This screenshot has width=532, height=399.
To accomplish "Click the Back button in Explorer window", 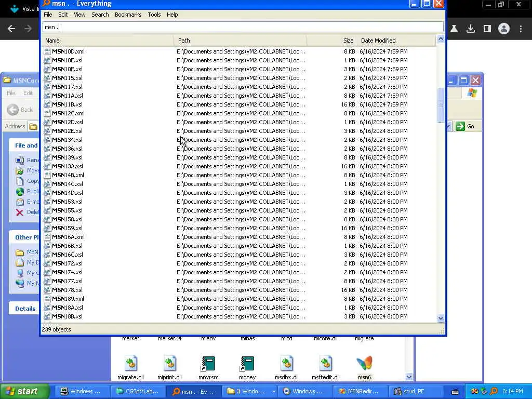I will pos(20,110).
